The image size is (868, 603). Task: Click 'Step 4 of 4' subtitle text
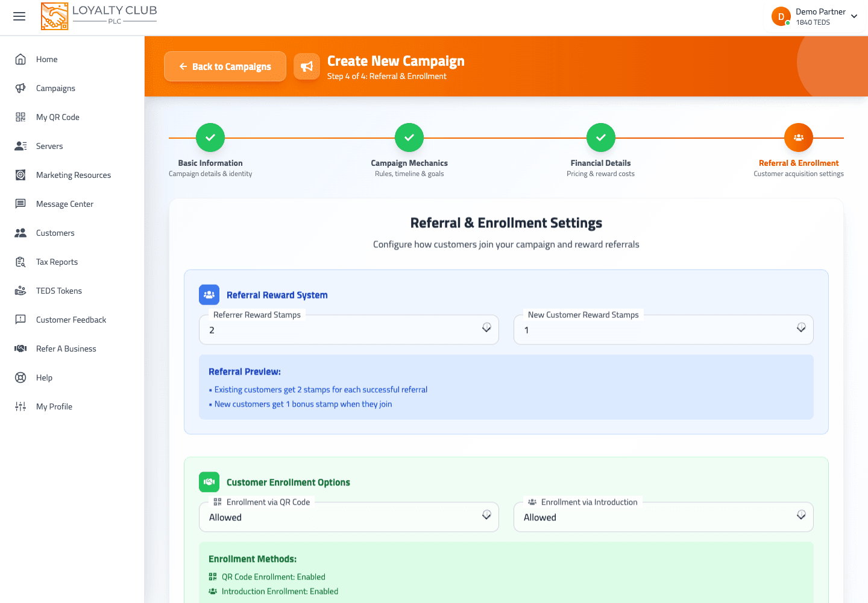[387, 76]
